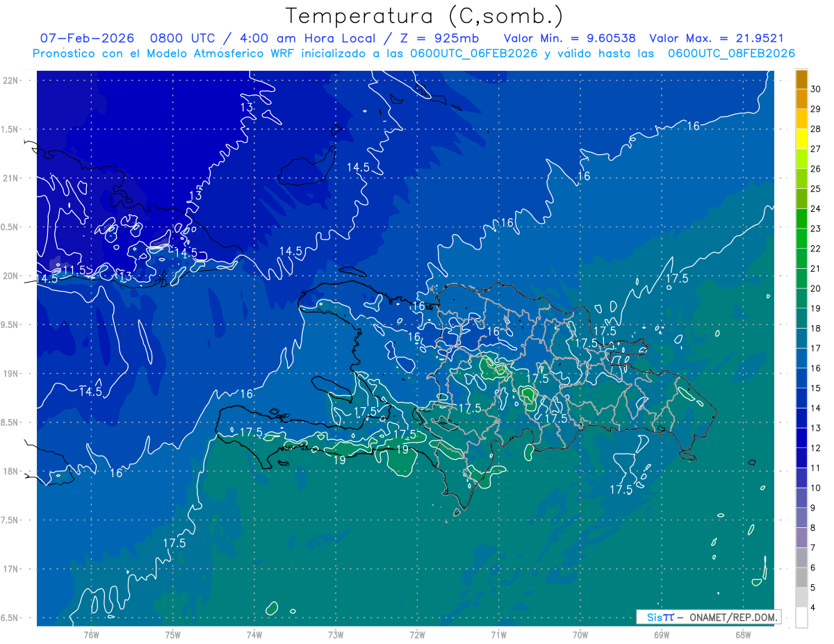Click the '70W' longitude axis label
Screen dimensions: 834x644
coord(580,634)
